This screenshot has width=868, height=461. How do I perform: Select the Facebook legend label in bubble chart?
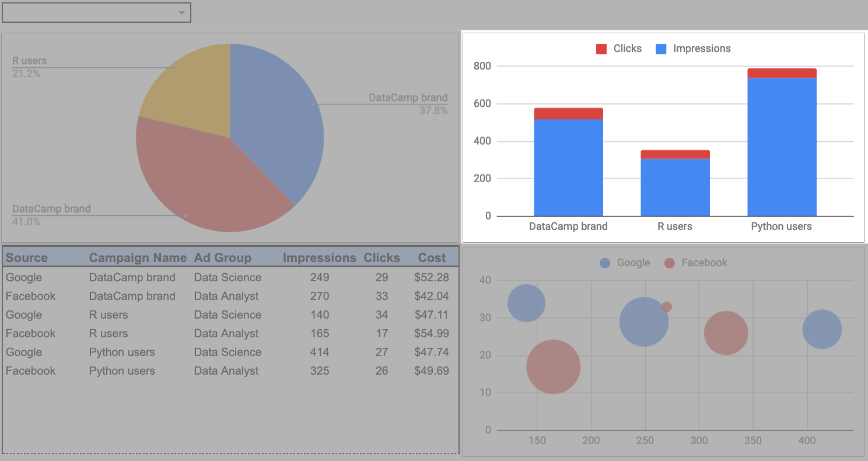[705, 263]
